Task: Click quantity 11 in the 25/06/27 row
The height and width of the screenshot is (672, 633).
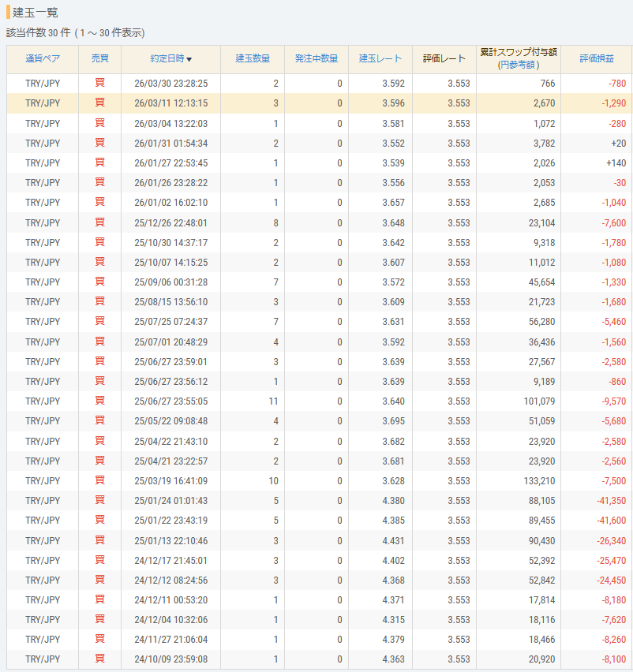Action: pyautogui.click(x=272, y=401)
